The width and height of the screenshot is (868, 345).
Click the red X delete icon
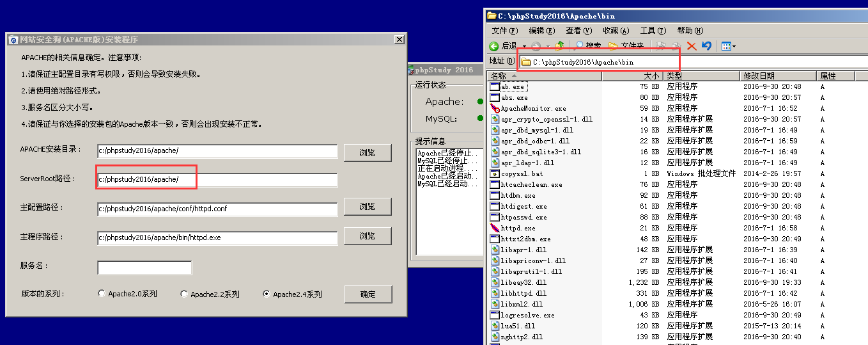[691, 46]
